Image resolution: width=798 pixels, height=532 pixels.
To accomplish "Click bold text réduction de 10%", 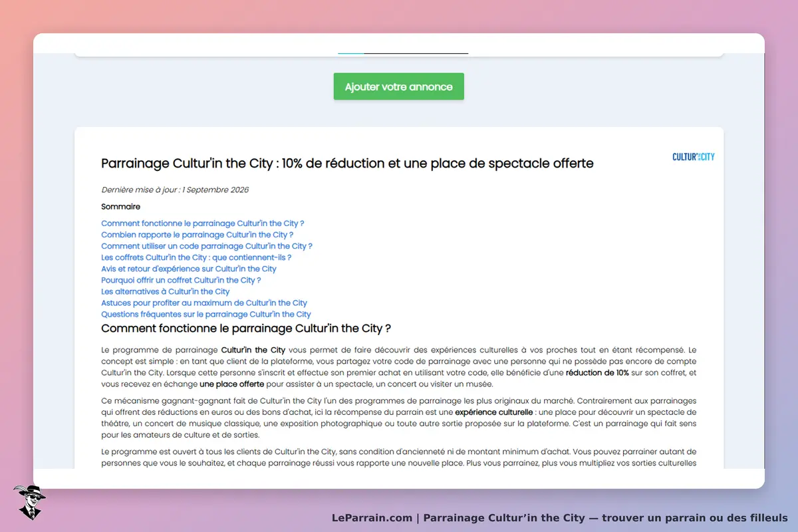I will (597, 372).
